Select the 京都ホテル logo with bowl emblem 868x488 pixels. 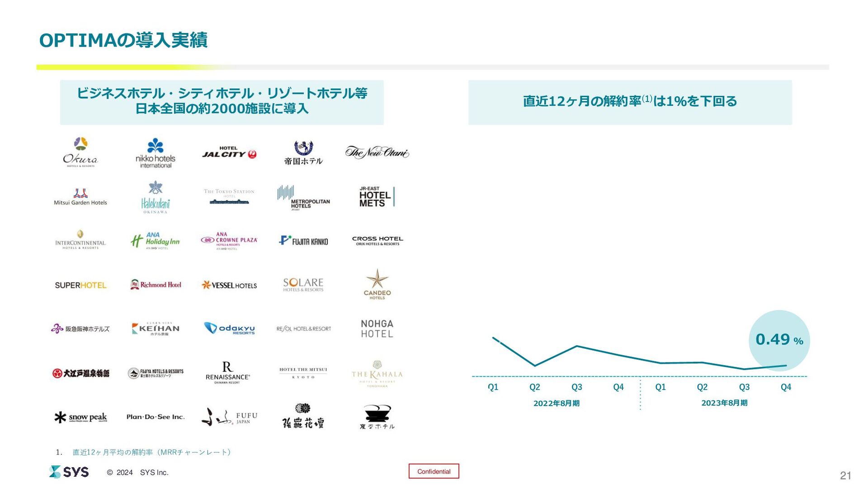377,417
